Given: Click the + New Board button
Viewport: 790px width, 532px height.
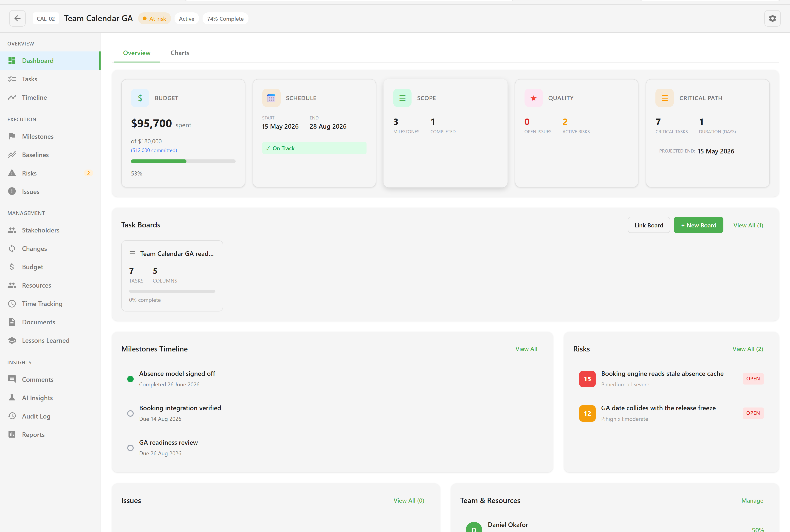Looking at the screenshot, I should point(698,225).
